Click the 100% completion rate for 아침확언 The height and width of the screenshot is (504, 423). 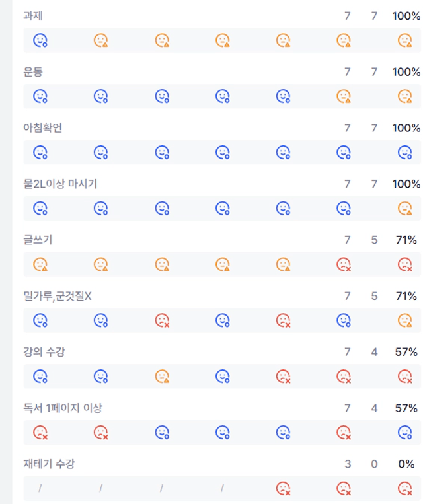(x=406, y=128)
